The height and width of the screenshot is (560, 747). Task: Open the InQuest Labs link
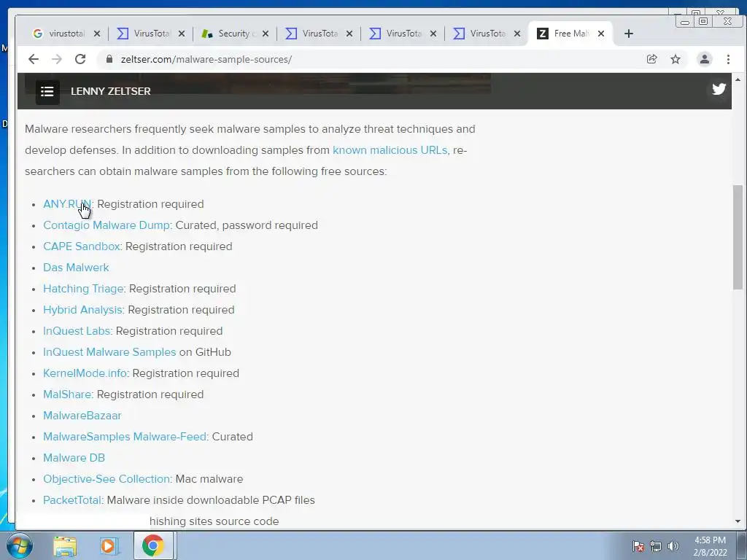pos(77,331)
